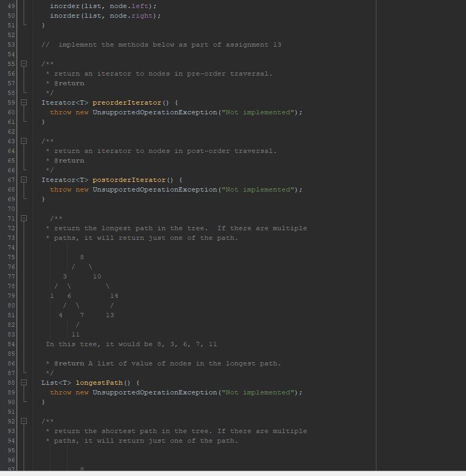Viewport: 466px width, 476px height.
Task: Click the throw keyword on line 68
Action: (x=61, y=189)
